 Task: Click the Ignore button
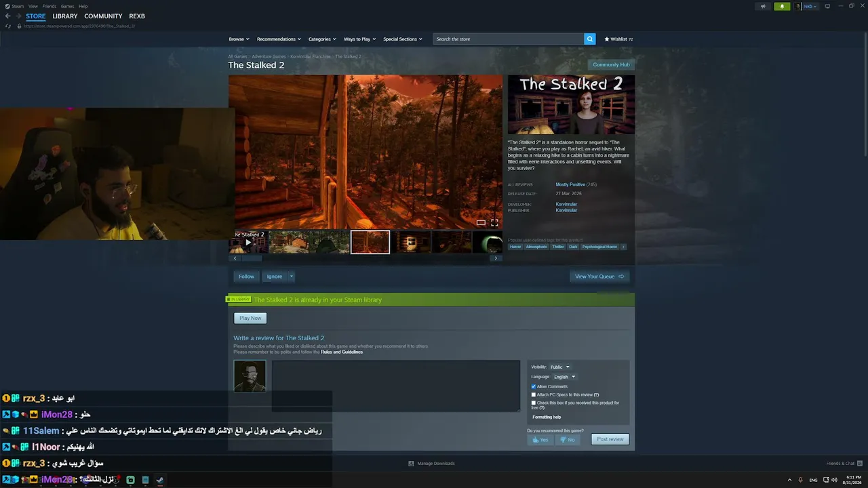[275, 277]
